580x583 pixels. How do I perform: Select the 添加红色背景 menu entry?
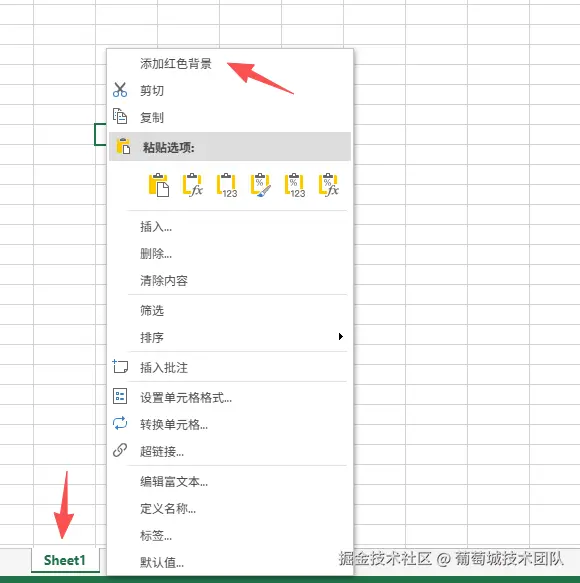point(230,64)
